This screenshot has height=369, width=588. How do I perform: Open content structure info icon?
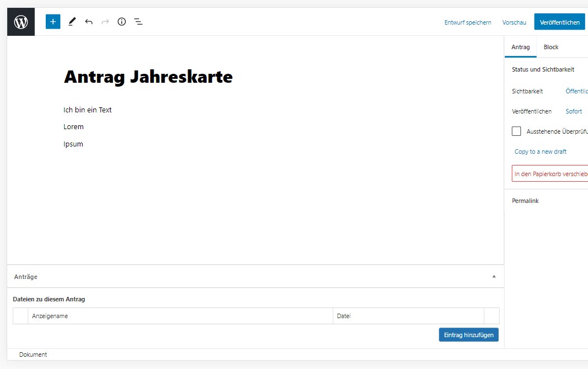click(122, 22)
